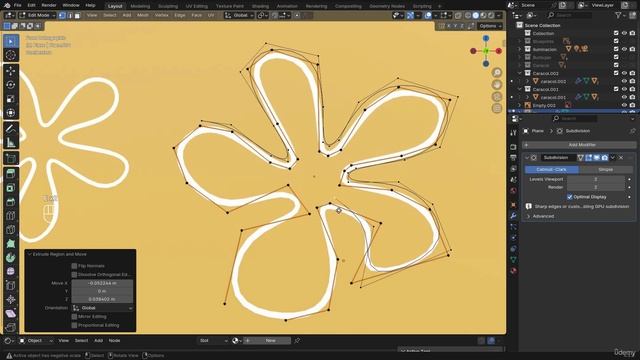
Task: Click the New material button
Action: point(270,340)
